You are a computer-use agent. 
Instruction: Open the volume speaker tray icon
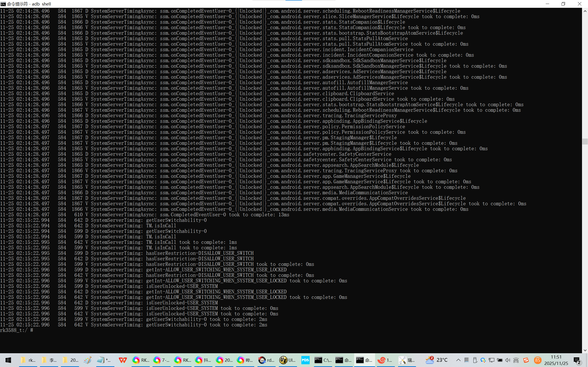click(x=508, y=360)
